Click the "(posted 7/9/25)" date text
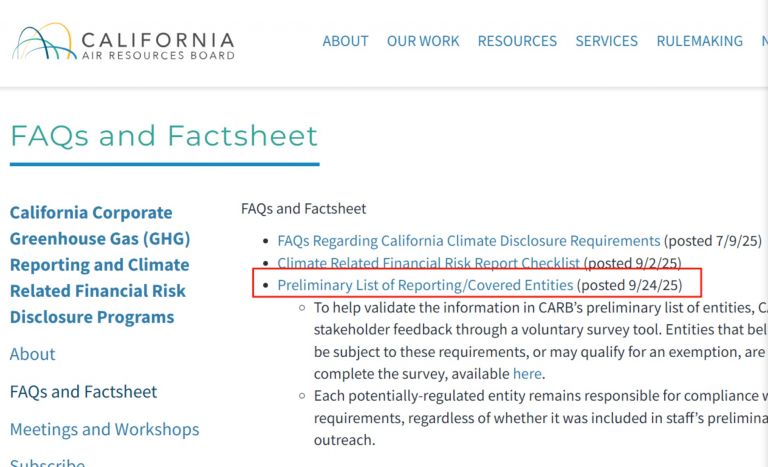Screen dimensions: 768x467 (712, 241)
